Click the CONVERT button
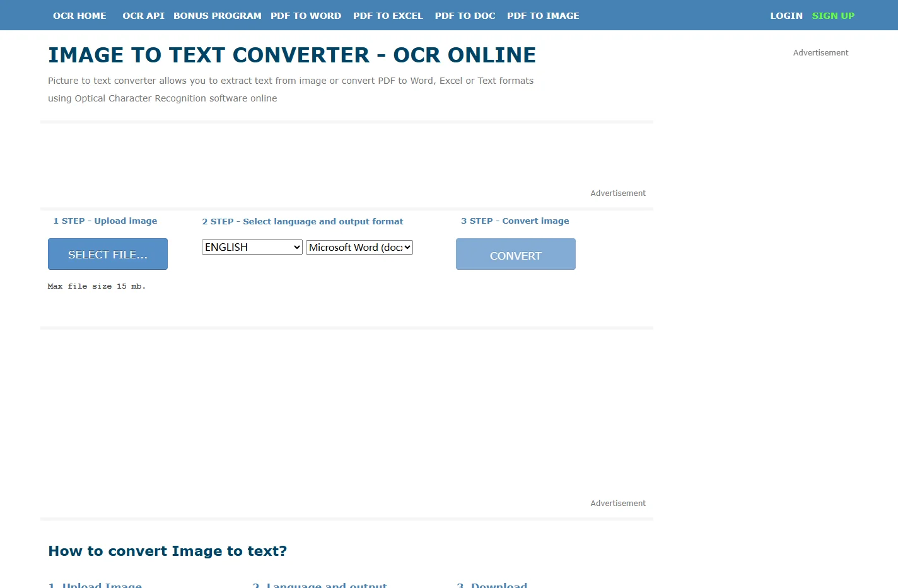The height and width of the screenshot is (588, 898). 516,254
